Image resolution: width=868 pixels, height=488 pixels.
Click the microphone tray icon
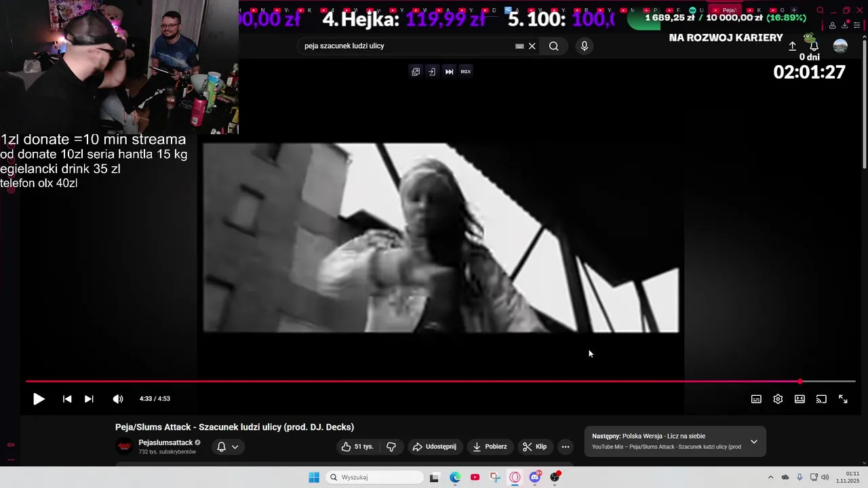tap(800, 477)
